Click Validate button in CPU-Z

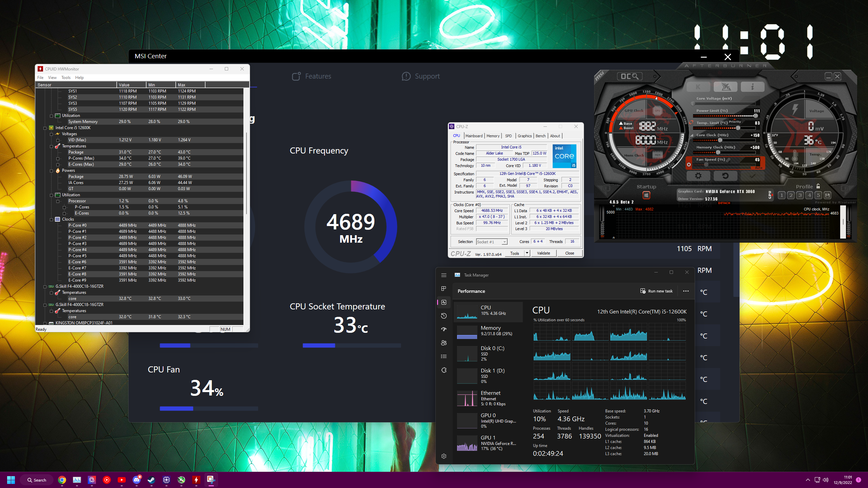click(x=544, y=253)
